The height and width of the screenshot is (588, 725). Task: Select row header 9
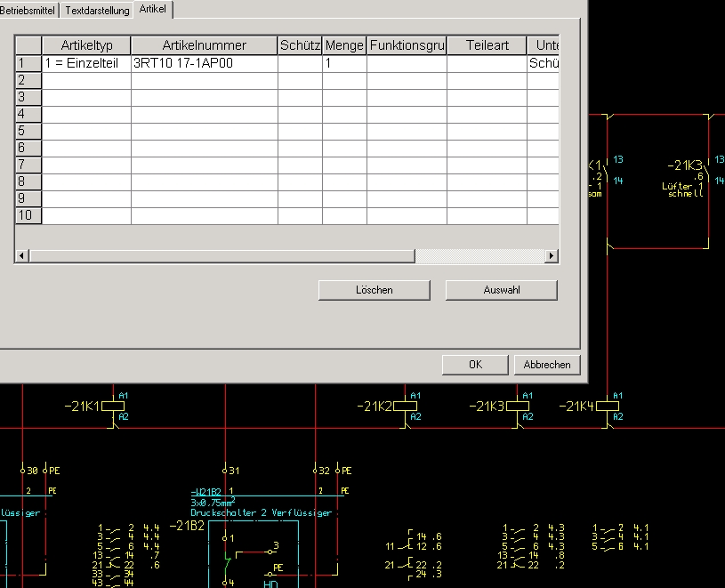[28, 198]
